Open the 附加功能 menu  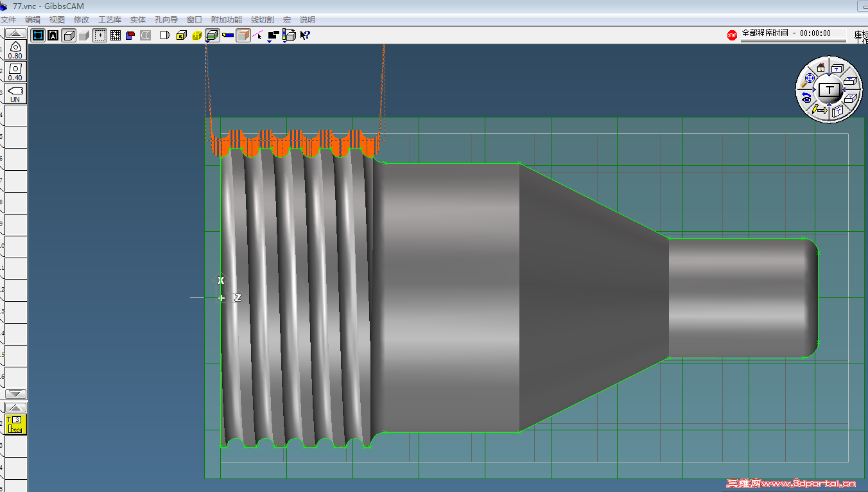[x=227, y=20]
